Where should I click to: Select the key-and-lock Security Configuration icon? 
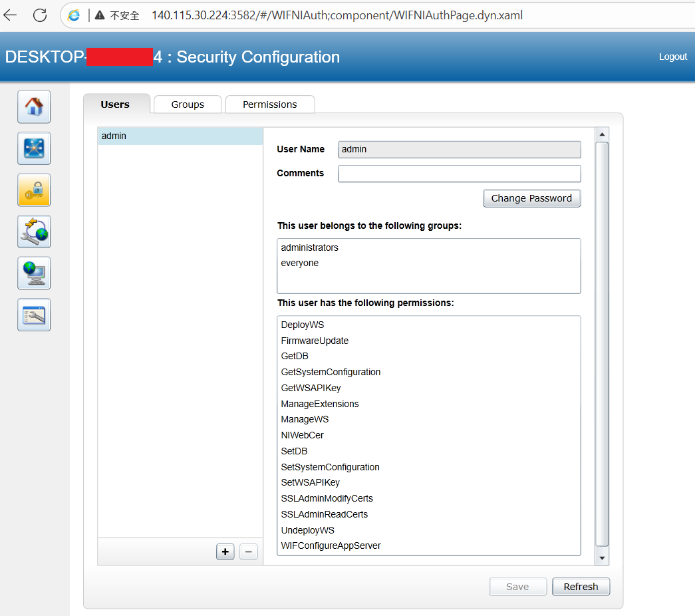click(34, 190)
